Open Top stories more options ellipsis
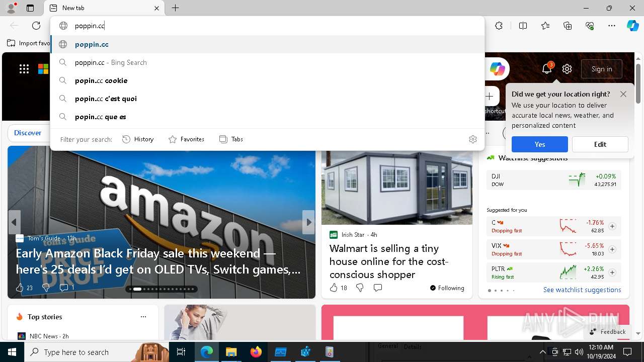644x362 pixels. click(143, 317)
